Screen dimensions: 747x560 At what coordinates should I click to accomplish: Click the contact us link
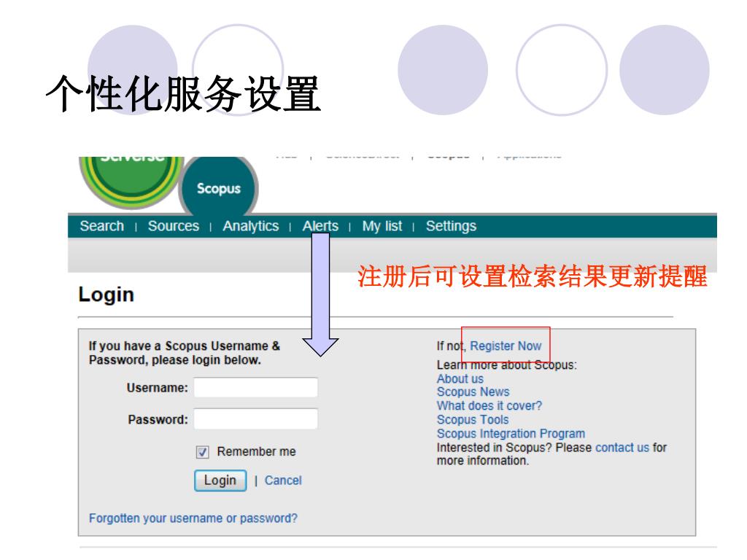point(622,448)
